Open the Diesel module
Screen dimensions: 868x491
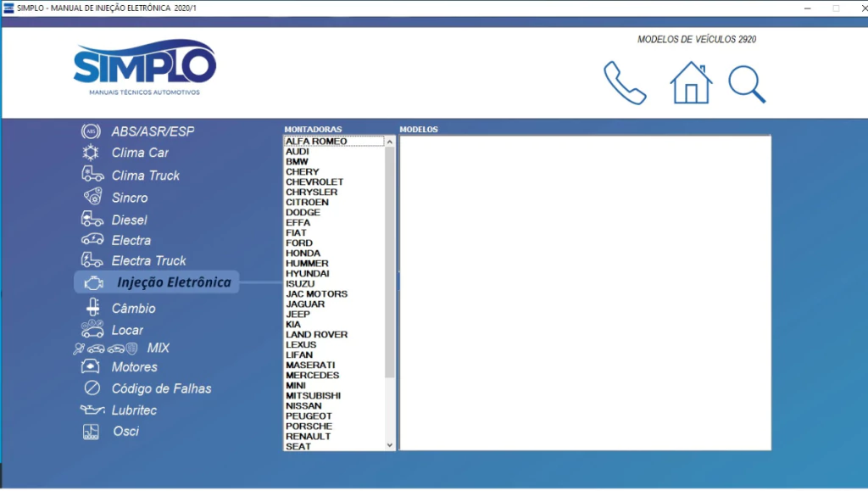[129, 220]
